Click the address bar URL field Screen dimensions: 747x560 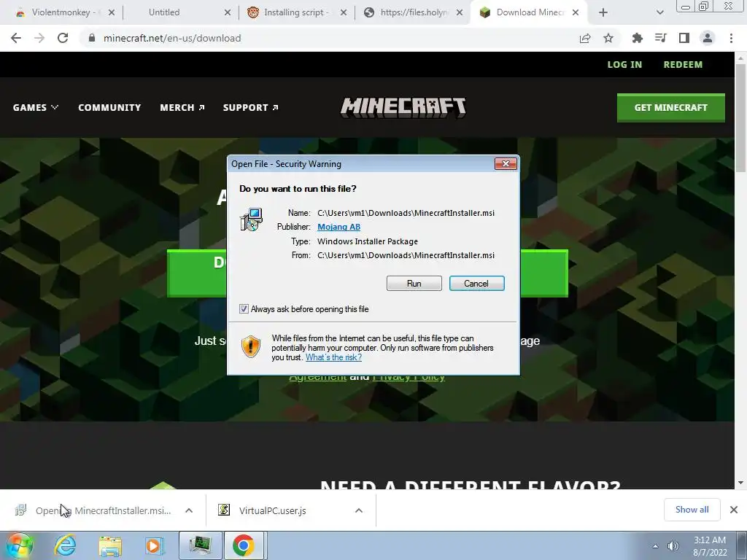329,38
